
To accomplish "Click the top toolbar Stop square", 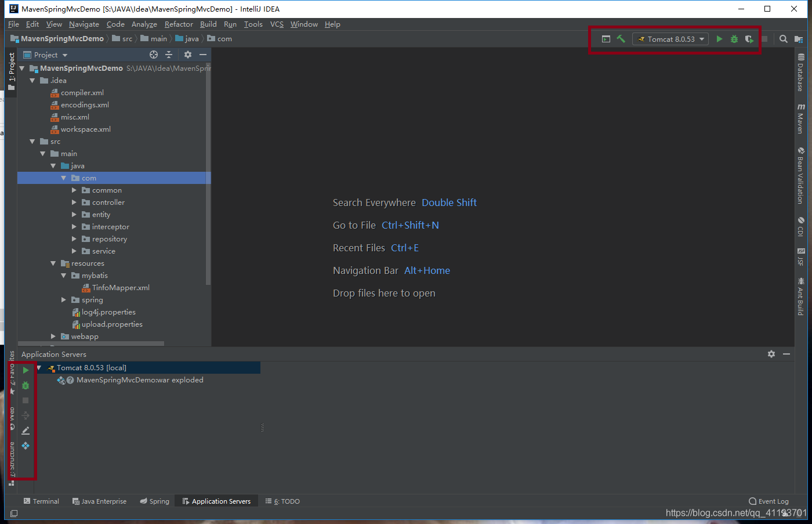I will pos(764,39).
